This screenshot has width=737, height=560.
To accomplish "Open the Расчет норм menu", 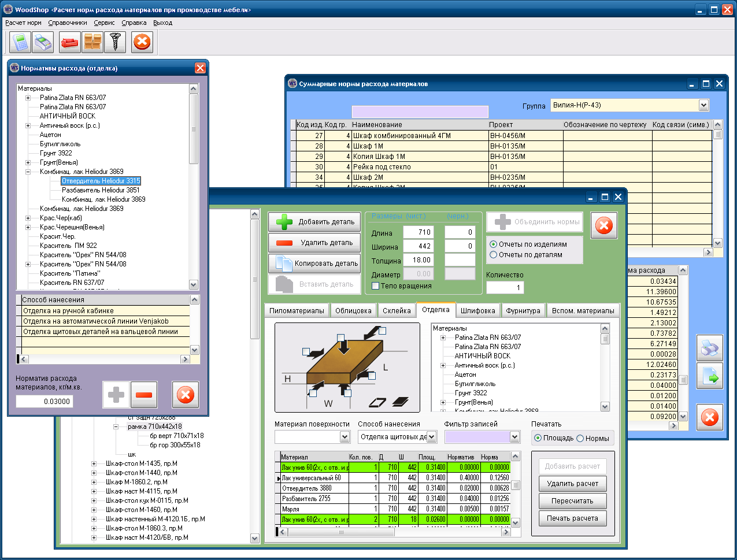I will (23, 23).
